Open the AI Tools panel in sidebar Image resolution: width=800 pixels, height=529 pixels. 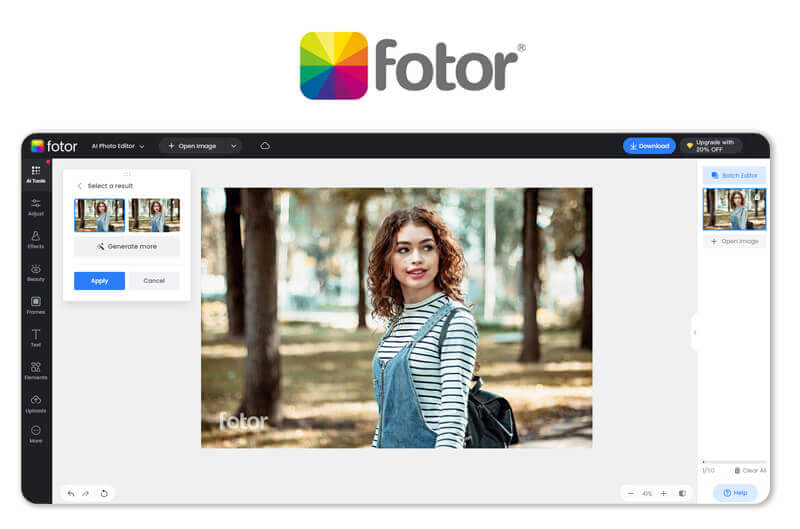pos(36,174)
